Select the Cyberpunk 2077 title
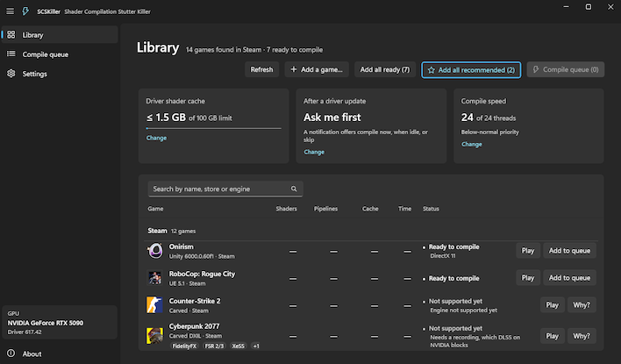Screen dimensions: 621x364 click(x=194, y=326)
